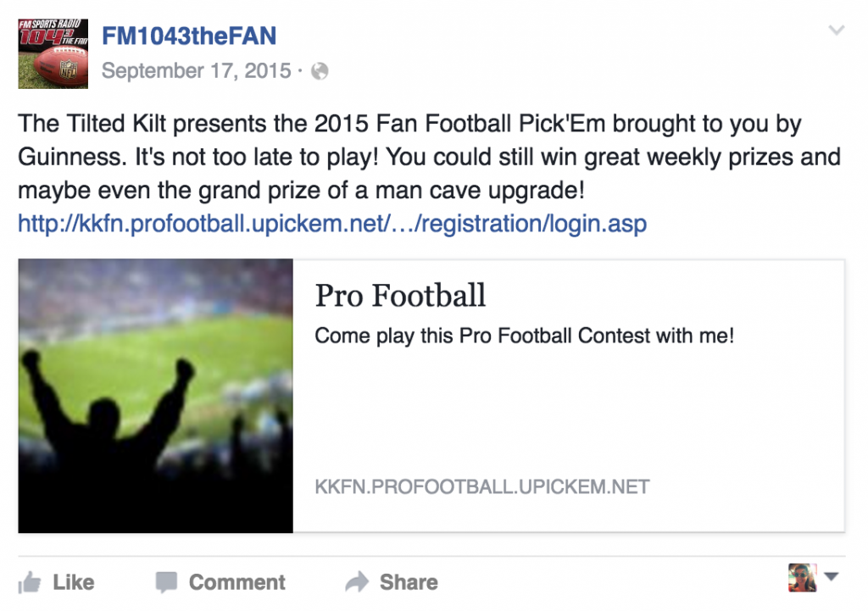Image resolution: width=868 pixels, height=611 pixels.
Task: Expand the dropdown arrow beside user avatar
Action: tap(832, 577)
